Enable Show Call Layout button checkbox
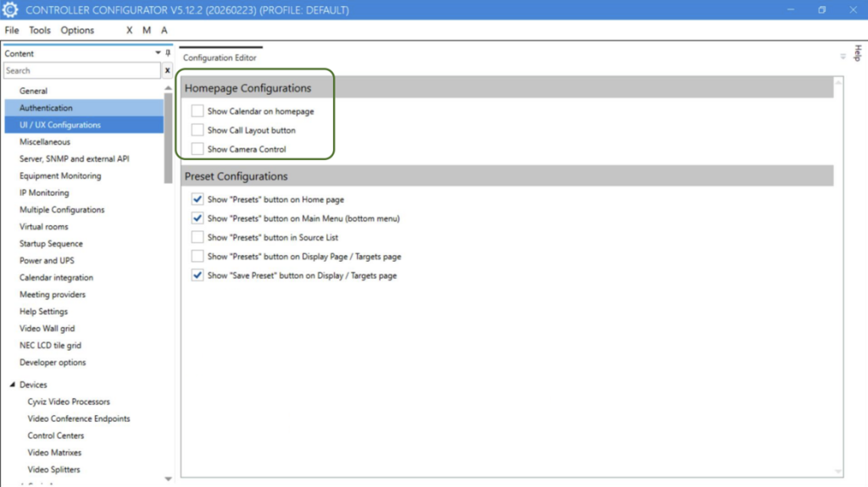 point(198,130)
